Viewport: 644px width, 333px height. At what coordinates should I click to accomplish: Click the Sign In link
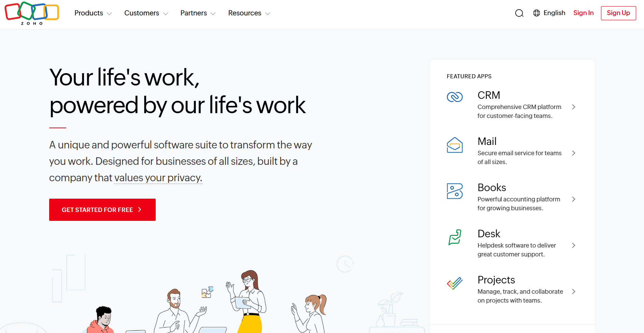tap(583, 13)
